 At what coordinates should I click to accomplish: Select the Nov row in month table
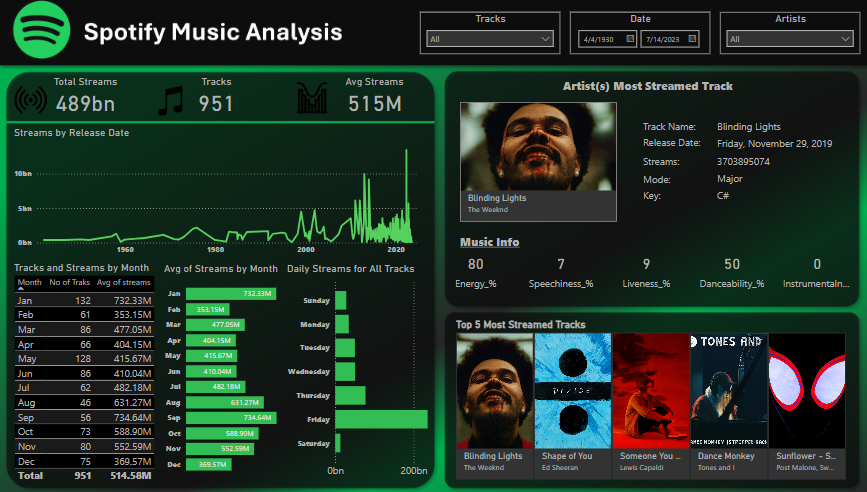point(84,446)
